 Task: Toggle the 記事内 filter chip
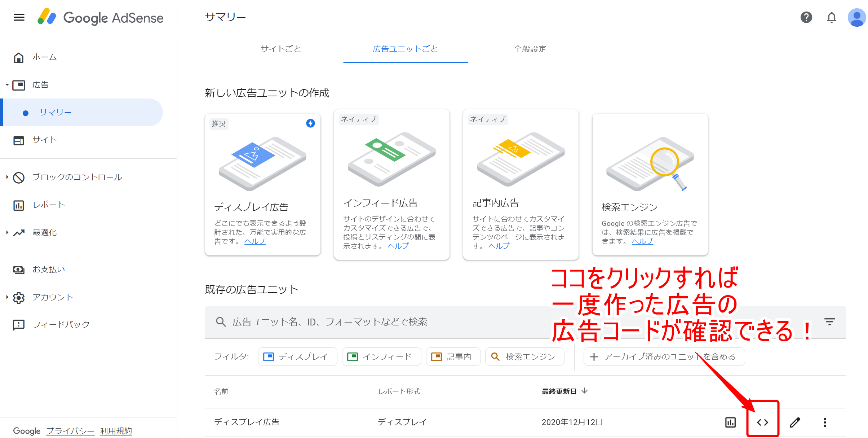coord(453,357)
